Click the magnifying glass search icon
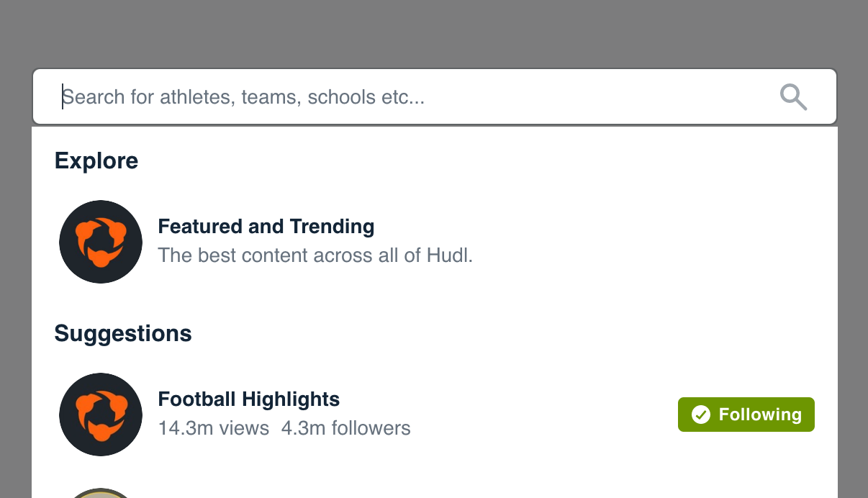This screenshot has height=498, width=868. pos(793,97)
